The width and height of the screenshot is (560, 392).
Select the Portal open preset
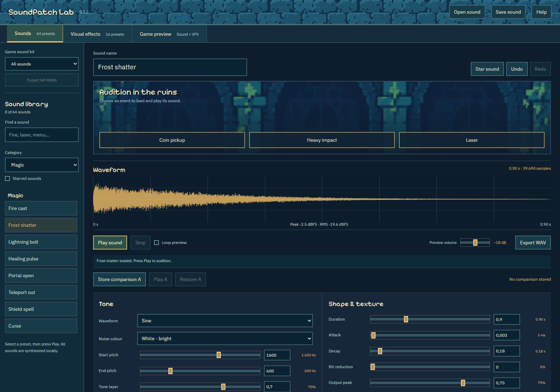pos(41,275)
